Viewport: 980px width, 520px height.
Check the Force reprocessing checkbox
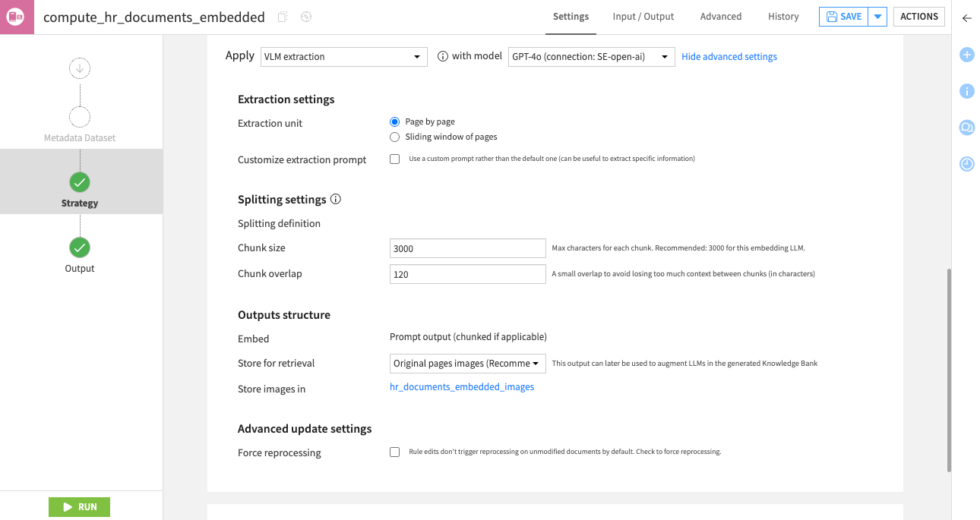[x=395, y=452]
